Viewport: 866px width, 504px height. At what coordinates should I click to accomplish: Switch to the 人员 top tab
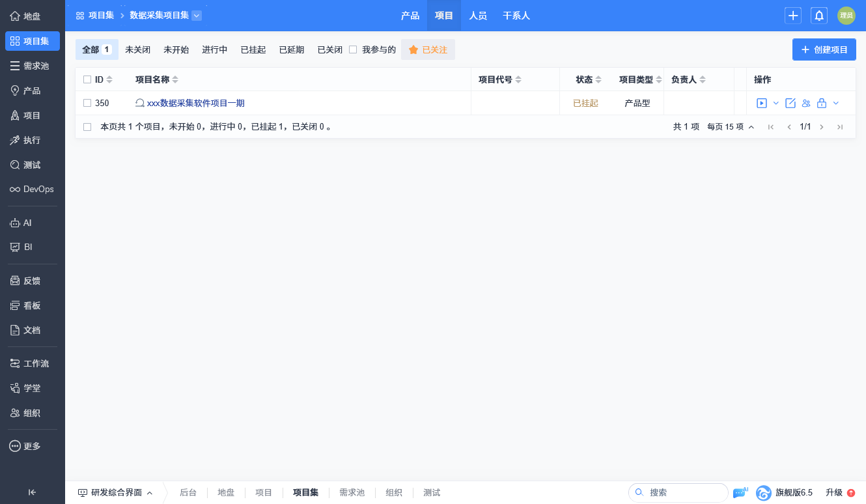point(478,16)
